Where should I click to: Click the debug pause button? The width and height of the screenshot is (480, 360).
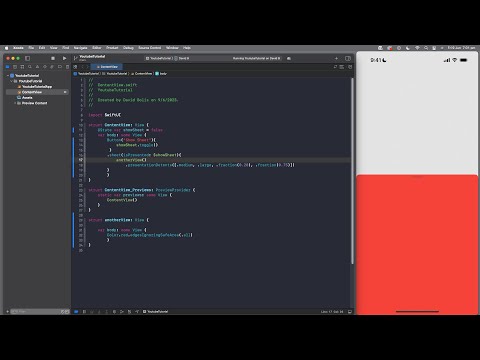84,312
